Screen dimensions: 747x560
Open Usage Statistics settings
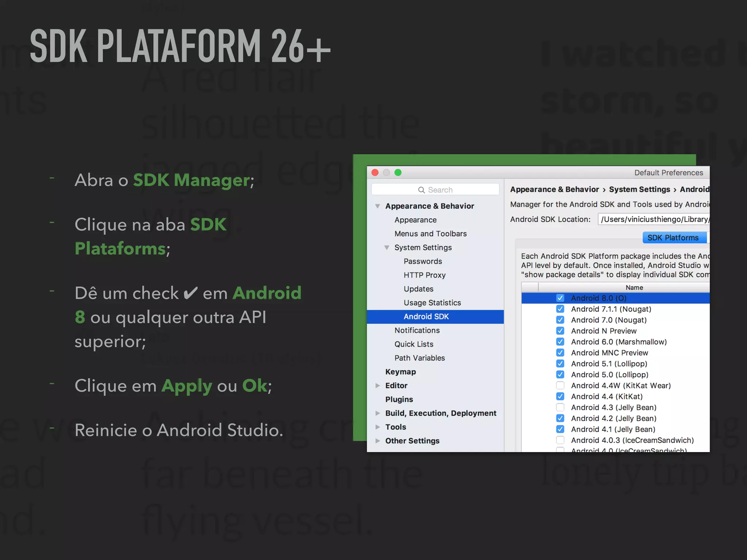click(432, 303)
